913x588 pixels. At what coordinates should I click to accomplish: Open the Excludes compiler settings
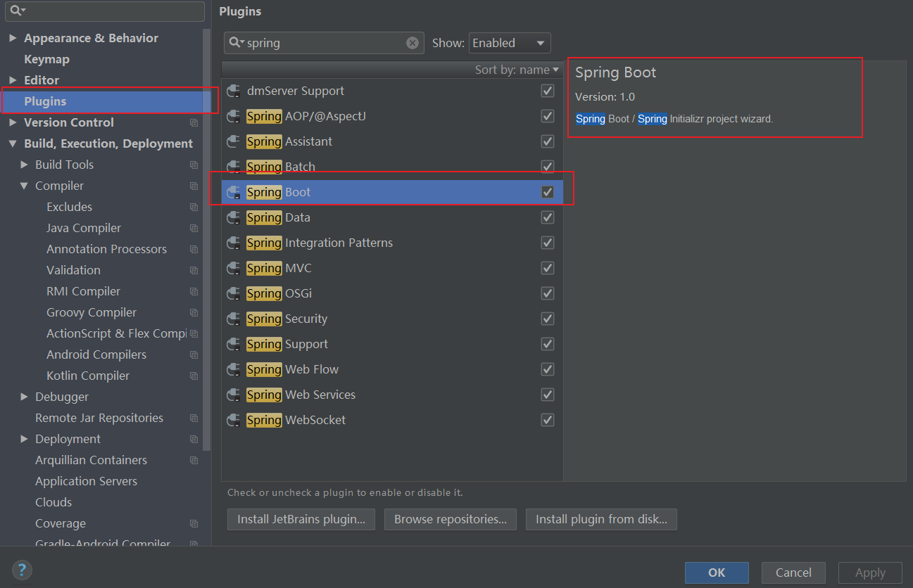click(69, 207)
